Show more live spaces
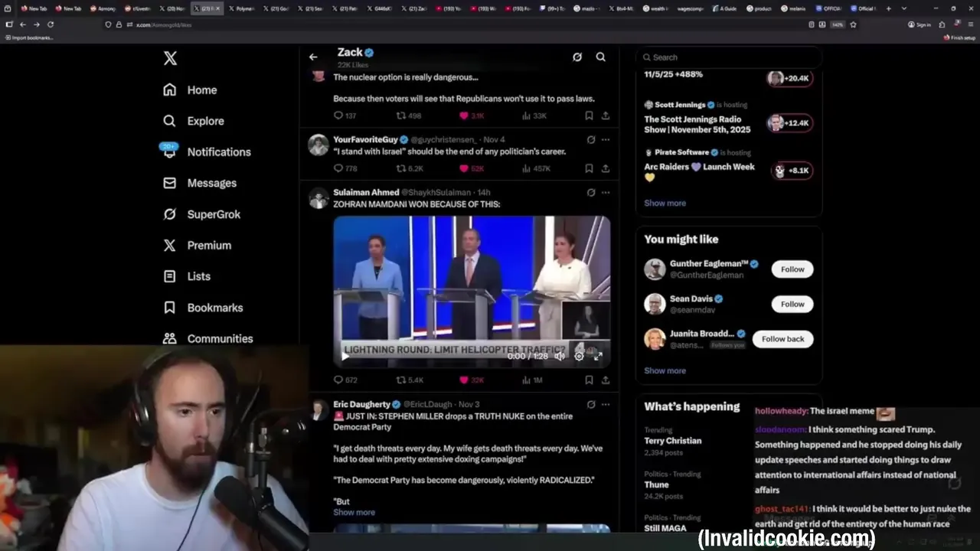The width and height of the screenshot is (980, 551). tap(665, 203)
